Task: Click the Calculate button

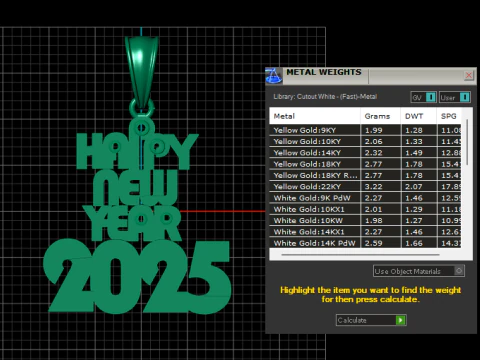Action: [x=371, y=320]
